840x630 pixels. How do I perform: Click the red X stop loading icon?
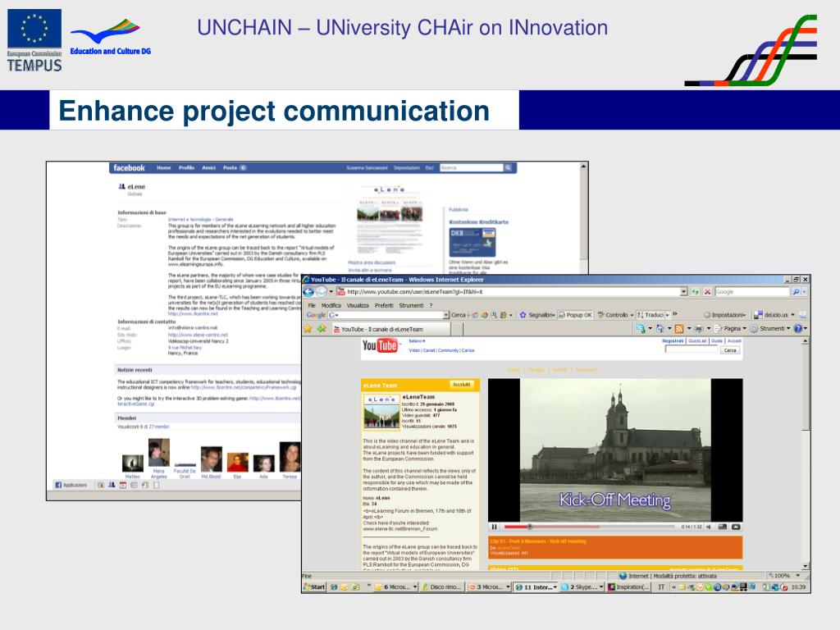point(707,292)
